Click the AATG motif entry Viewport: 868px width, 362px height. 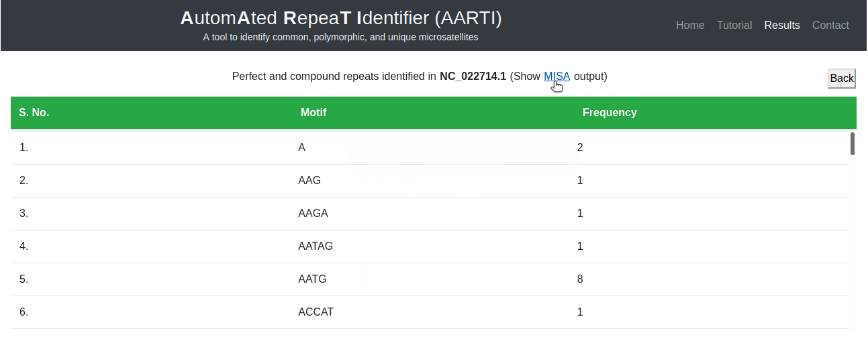pos(312,279)
